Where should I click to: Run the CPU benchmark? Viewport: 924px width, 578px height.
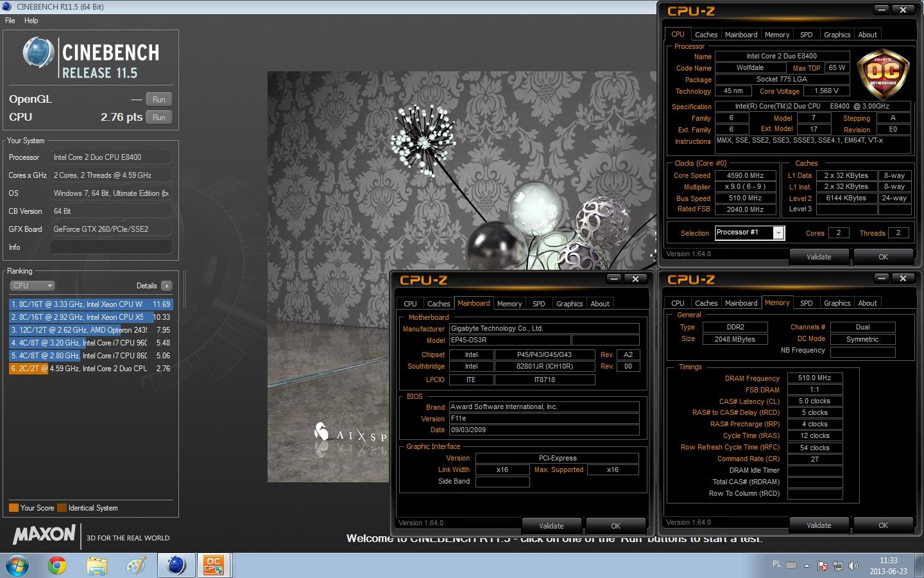pos(159,117)
